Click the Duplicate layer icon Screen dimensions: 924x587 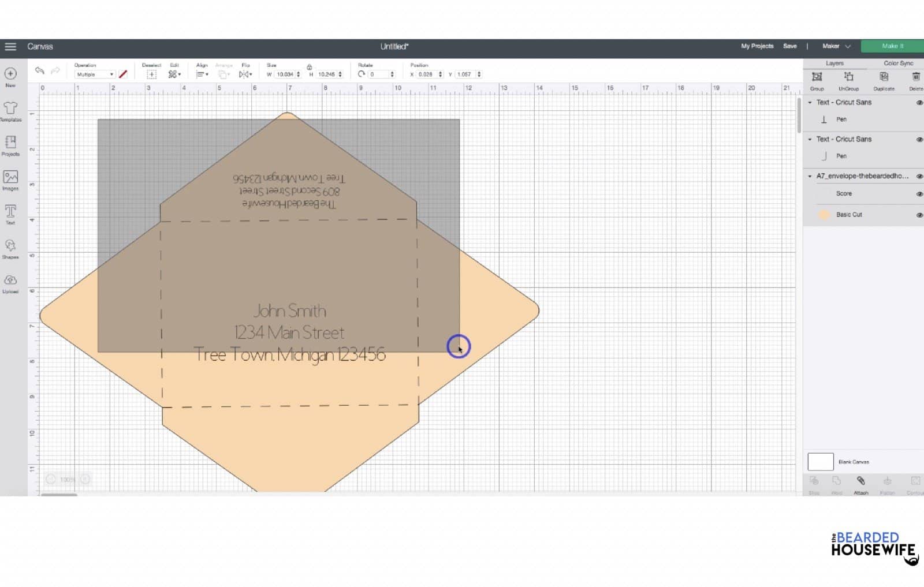[x=884, y=81]
